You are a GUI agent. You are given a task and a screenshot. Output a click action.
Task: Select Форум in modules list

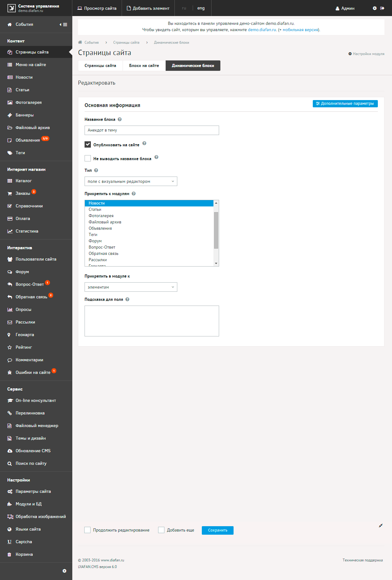coord(95,241)
